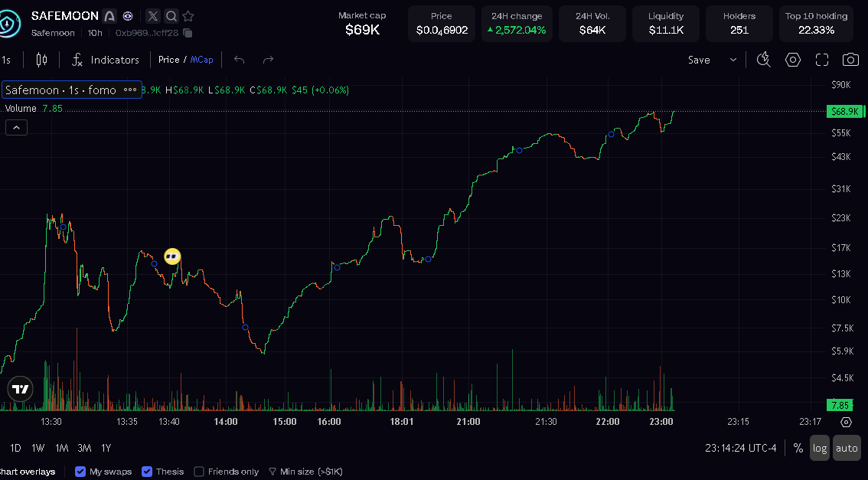
Task: Redo the chart action
Action: point(268,60)
